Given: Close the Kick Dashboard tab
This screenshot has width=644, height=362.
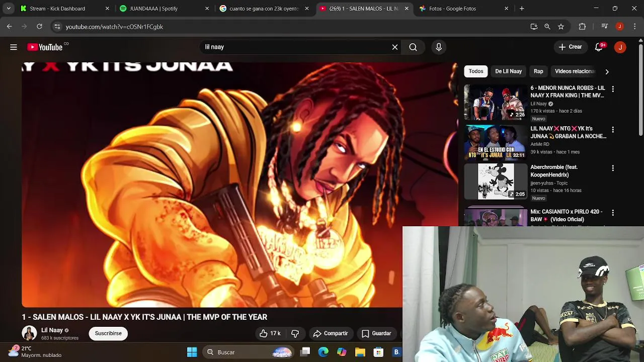Looking at the screenshot, I should [x=107, y=9].
